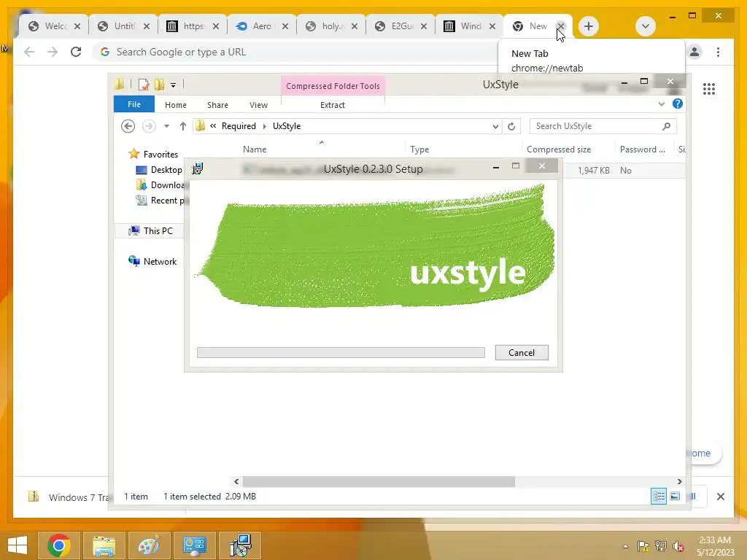Sort by Type column
The height and width of the screenshot is (560, 747).
pyautogui.click(x=419, y=149)
